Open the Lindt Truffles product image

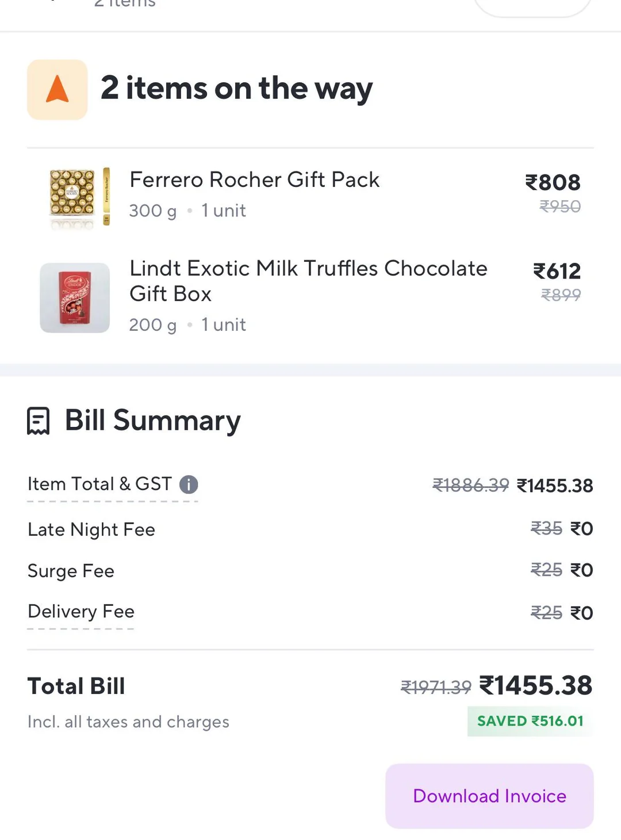pyautogui.click(x=75, y=297)
